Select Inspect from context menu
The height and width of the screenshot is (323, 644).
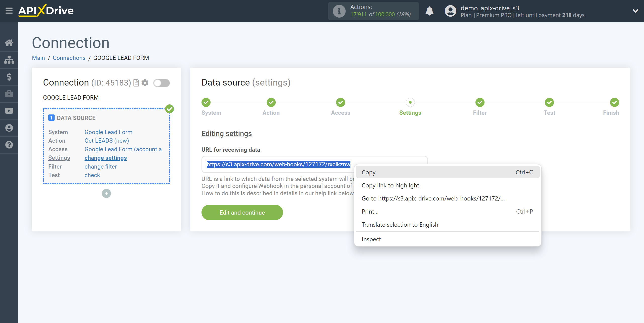(371, 239)
